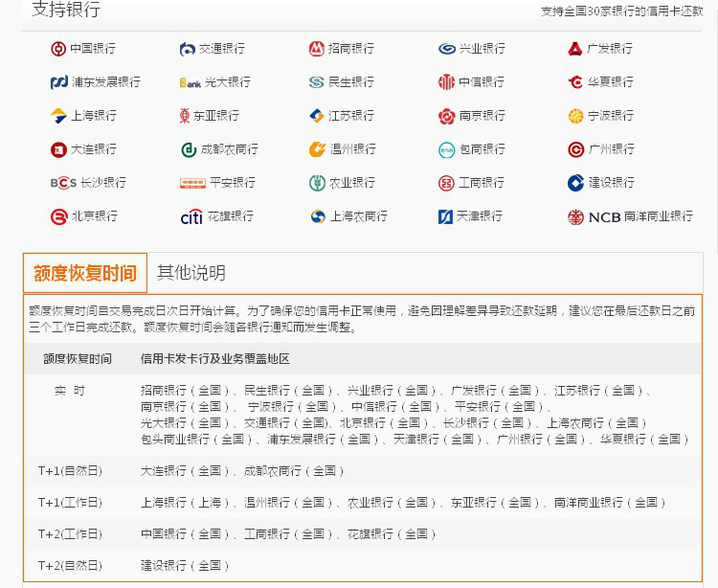This screenshot has width=718, height=588.
Task: Select the 工商银行 bank name
Action: point(482,183)
